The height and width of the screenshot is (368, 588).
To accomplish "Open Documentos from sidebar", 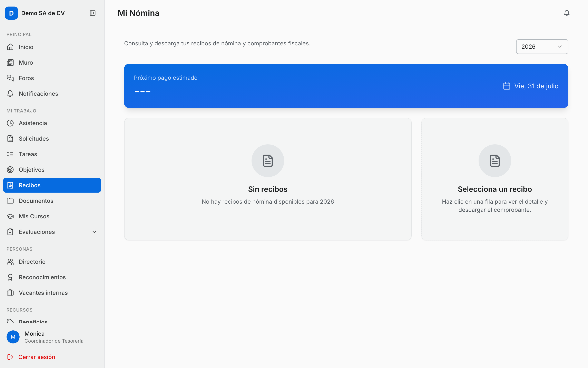I will pyautogui.click(x=52, y=201).
